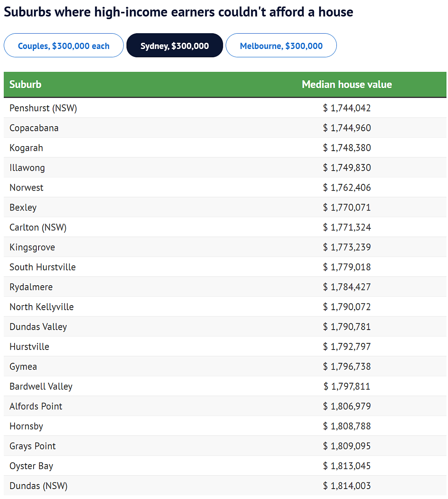The image size is (448, 499).
Task: Select the value $ 1,784,427
Action: (347, 287)
